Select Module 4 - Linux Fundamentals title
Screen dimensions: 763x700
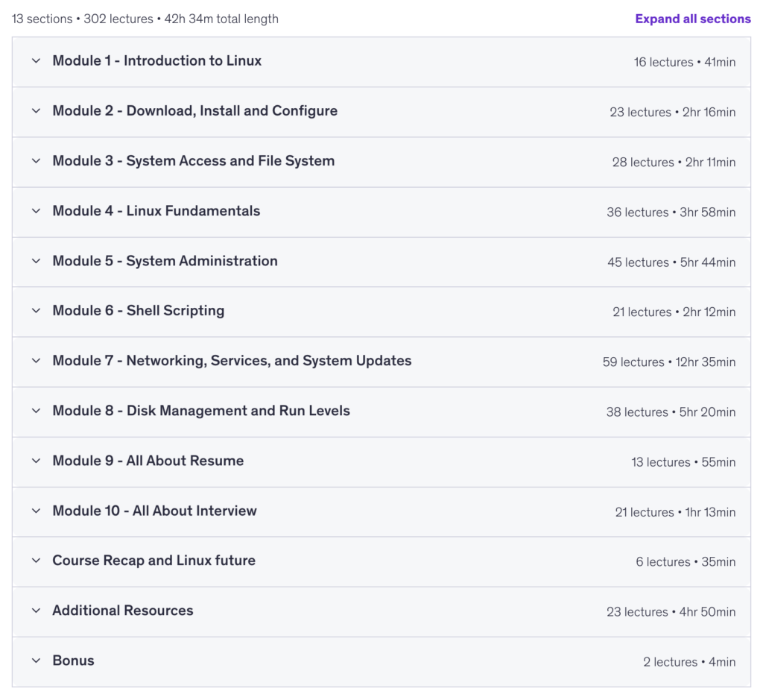pos(156,211)
